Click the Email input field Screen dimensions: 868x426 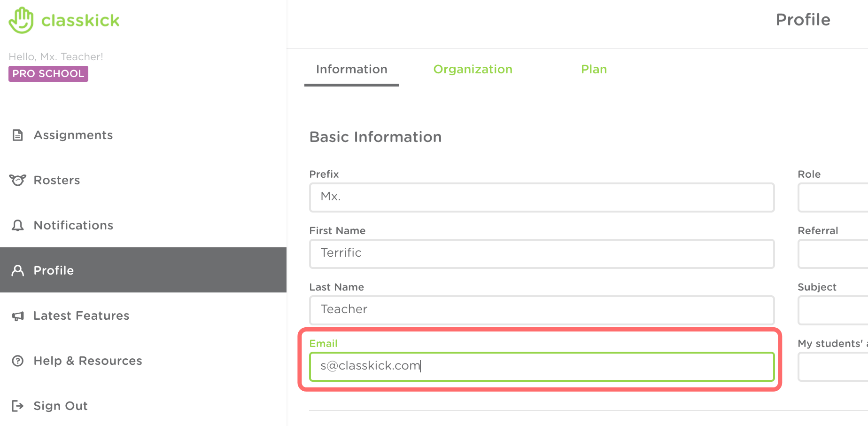click(542, 367)
